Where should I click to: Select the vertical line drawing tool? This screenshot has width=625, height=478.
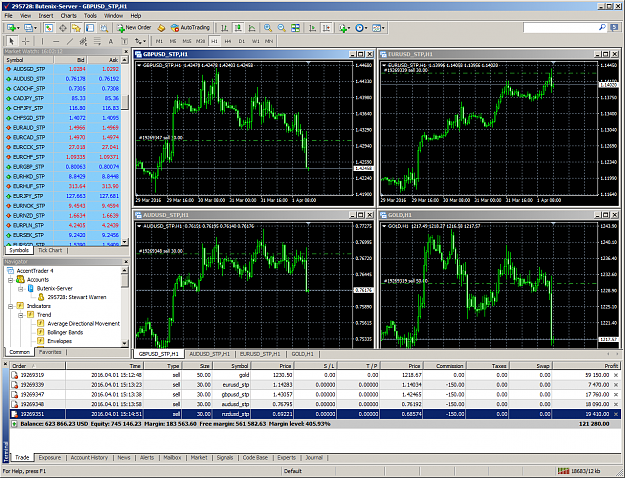[x=42, y=41]
